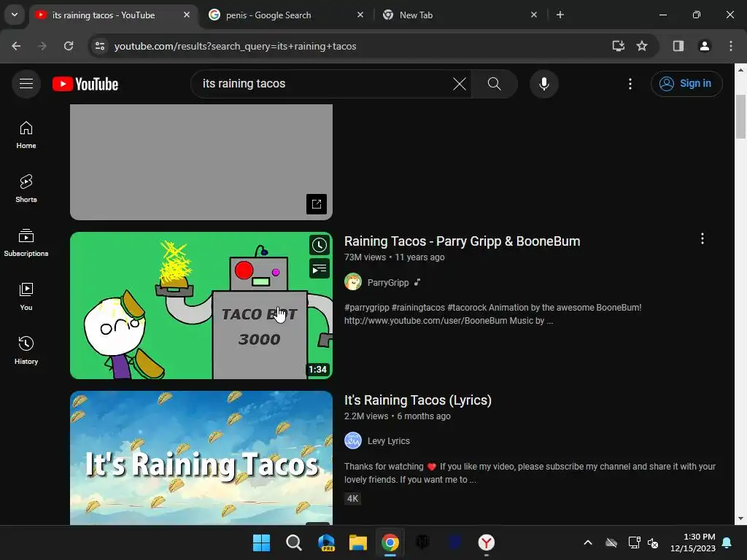
Task: Click the Sign in button
Action: coord(686,84)
